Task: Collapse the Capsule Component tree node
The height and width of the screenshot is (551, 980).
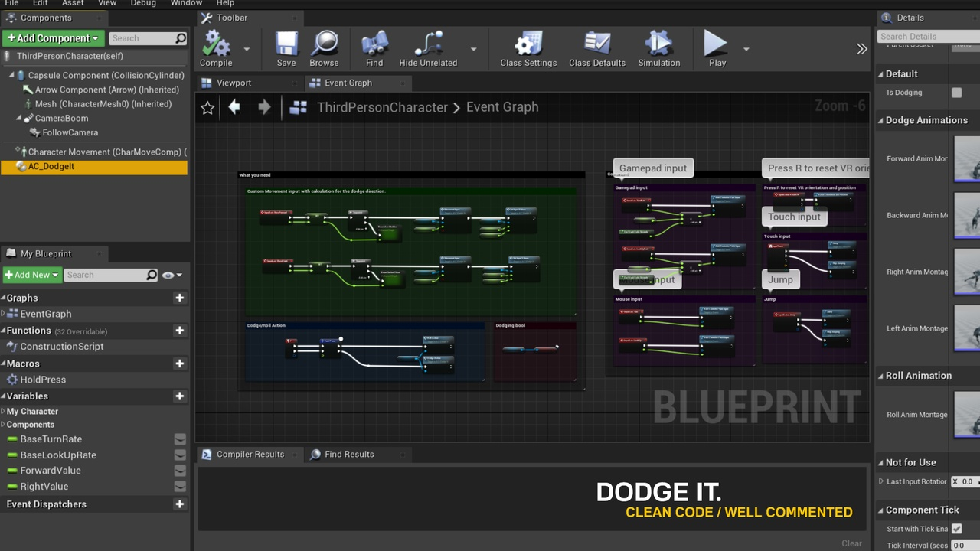Action: click(x=11, y=75)
